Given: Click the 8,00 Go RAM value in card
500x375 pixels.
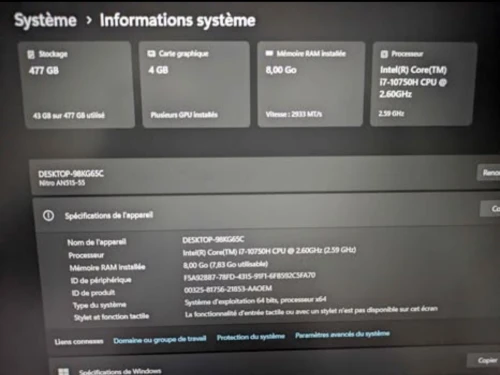Looking at the screenshot, I should coord(281,70).
